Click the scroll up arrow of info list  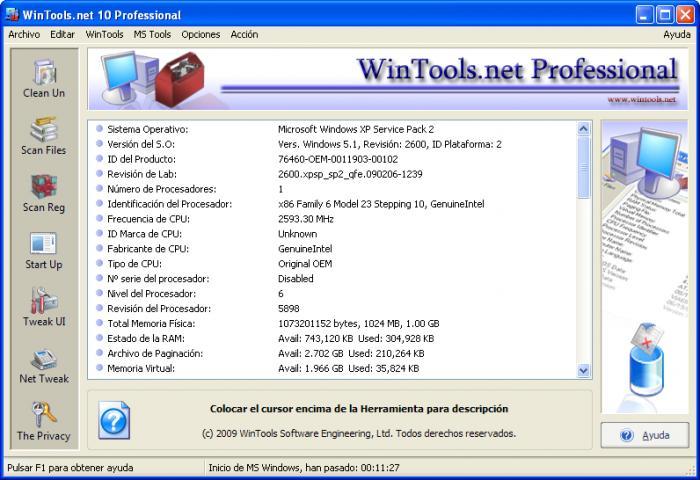[x=583, y=129]
